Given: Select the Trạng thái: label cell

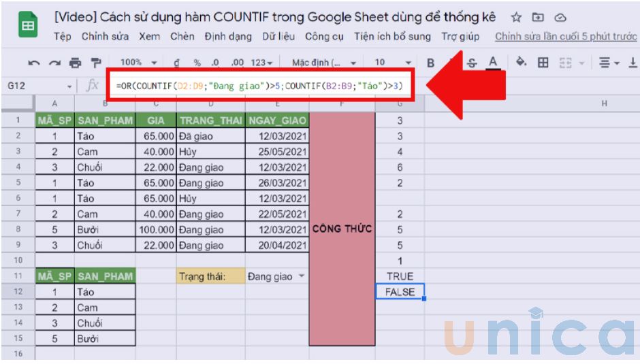Looking at the screenshot, I should pyautogui.click(x=211, y=276).
